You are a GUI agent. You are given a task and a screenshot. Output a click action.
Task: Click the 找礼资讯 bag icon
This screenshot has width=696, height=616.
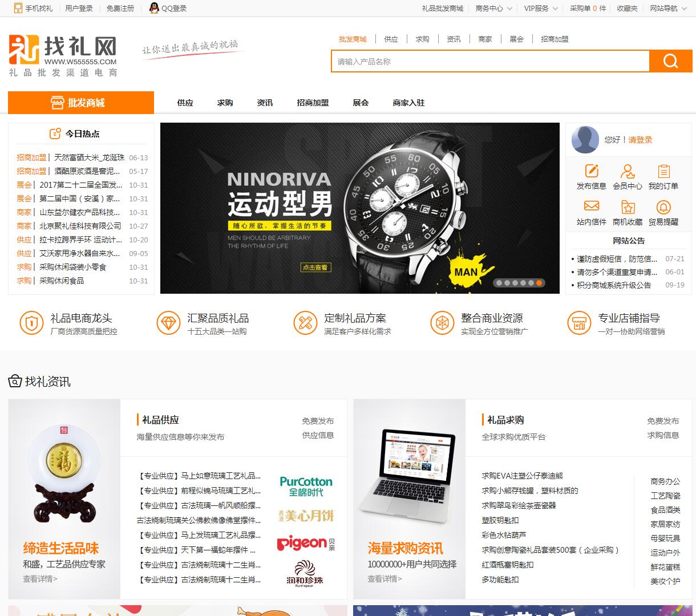coord(15,381)
